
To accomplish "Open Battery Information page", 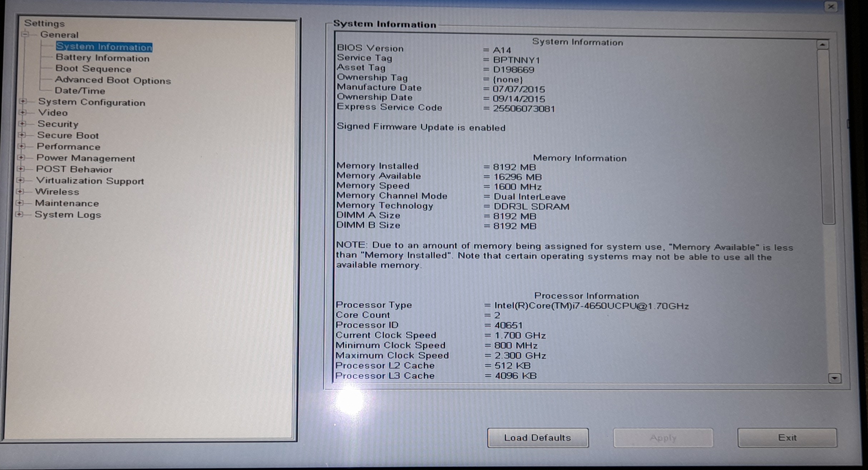I will pos(102,58).
